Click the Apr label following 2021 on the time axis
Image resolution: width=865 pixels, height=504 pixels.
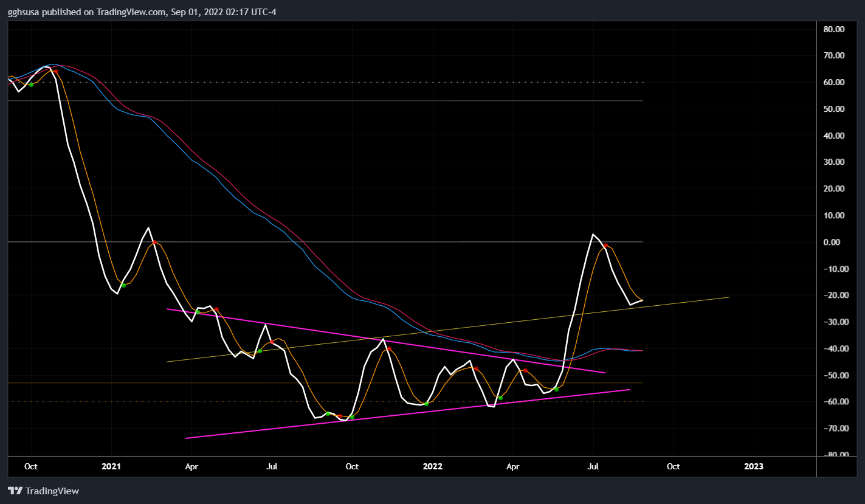click(191, 466)
